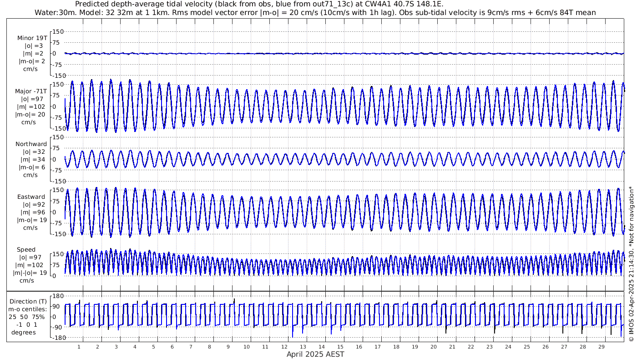The width and height of the screenshot is (637, 364).
Task: Click the -180 tick on Direction axis
Action: [57, 338]
